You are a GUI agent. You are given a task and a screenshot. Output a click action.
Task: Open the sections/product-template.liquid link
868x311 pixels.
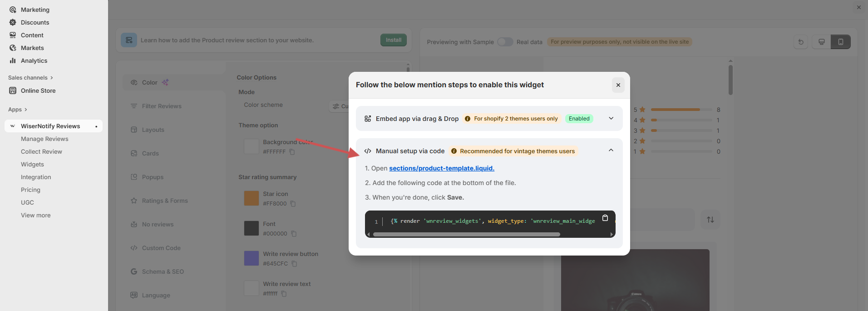441,168
